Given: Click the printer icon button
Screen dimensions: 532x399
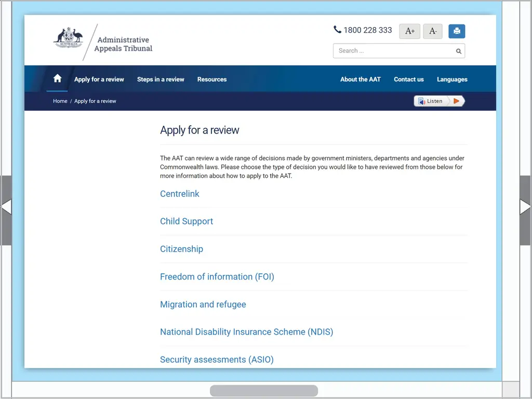Looking at the screenshot, I should 457,31.
